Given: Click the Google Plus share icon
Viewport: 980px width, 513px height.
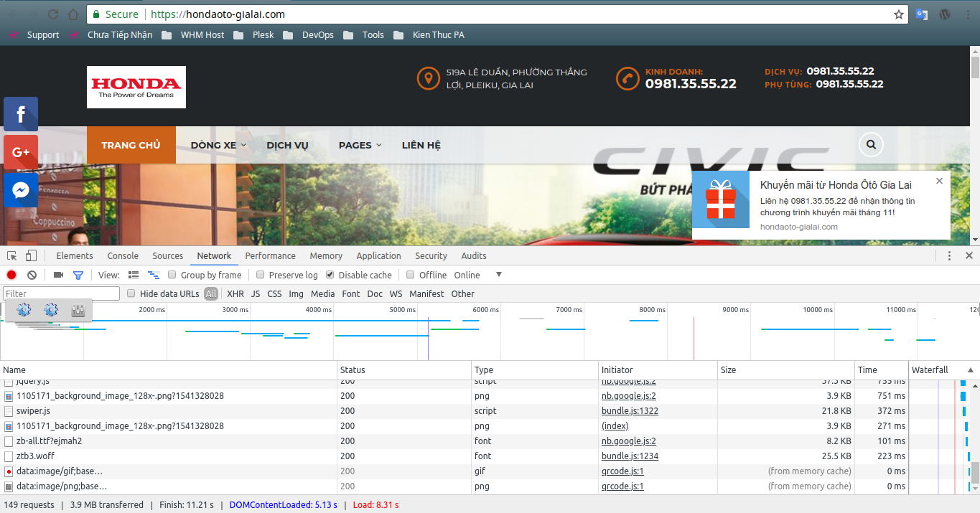Looking at the screenshot, I should (x=21, y=152).
